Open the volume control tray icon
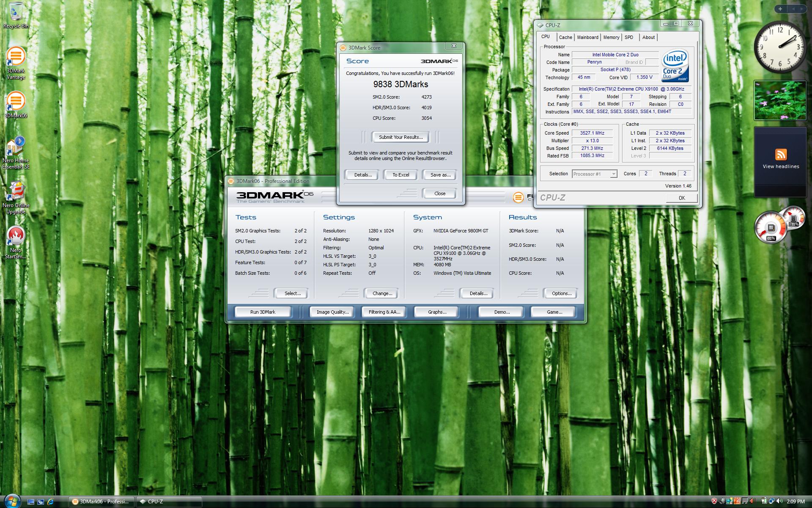The height and width of the screenshot is (508, 812). [779, 501]
